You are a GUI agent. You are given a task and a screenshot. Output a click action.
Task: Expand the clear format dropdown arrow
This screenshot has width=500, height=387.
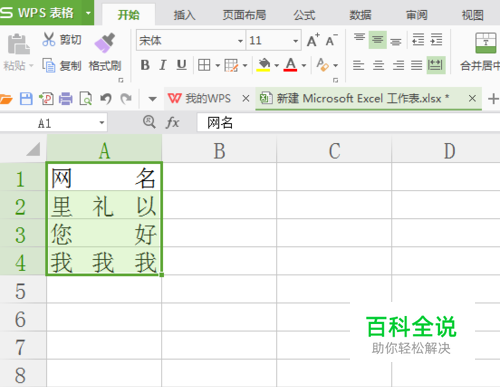tap(335, 65)
